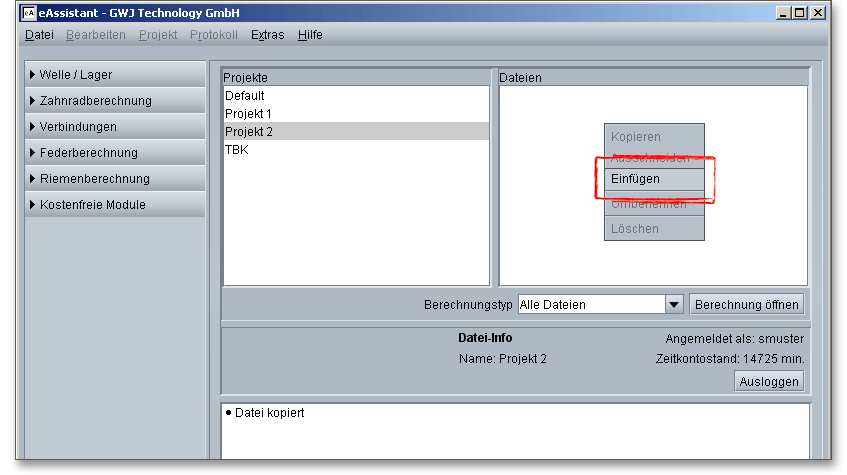Click the Ausloggen button

coord(769,382)
